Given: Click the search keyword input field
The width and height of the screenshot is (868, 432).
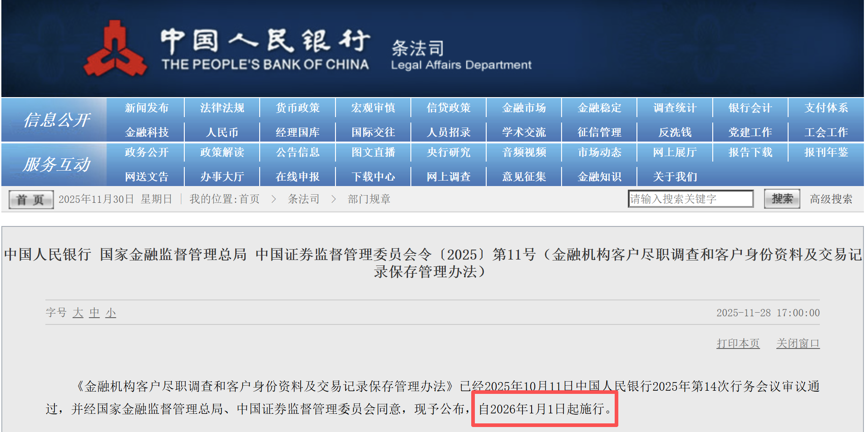Looking at the screenshot, I should click(690, 199).
